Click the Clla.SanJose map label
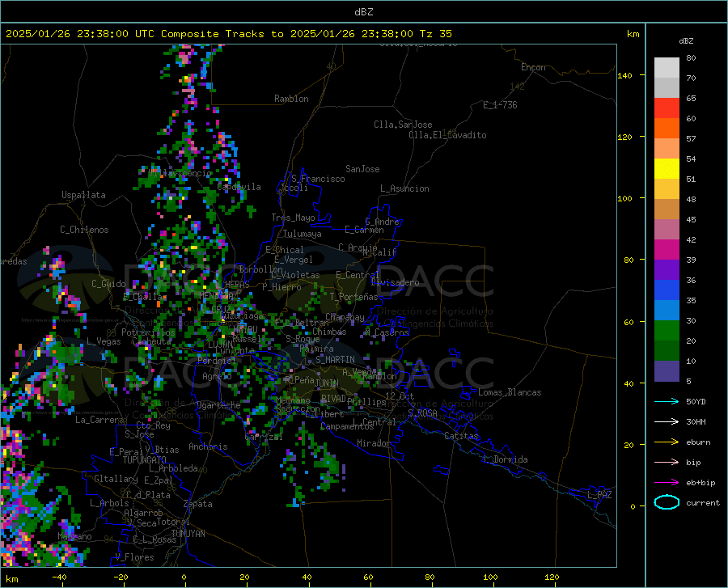This screenshot has height=588, width=728. 403,125
